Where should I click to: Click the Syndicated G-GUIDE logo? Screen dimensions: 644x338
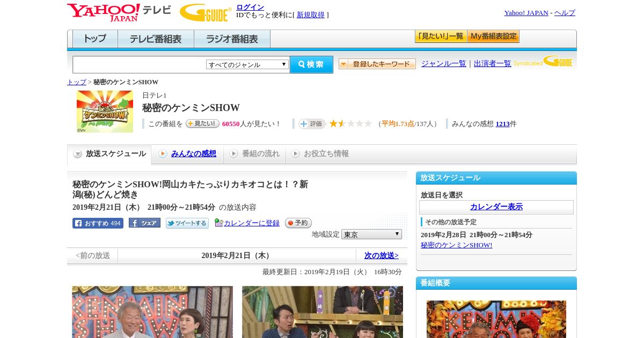pos(543,61)
